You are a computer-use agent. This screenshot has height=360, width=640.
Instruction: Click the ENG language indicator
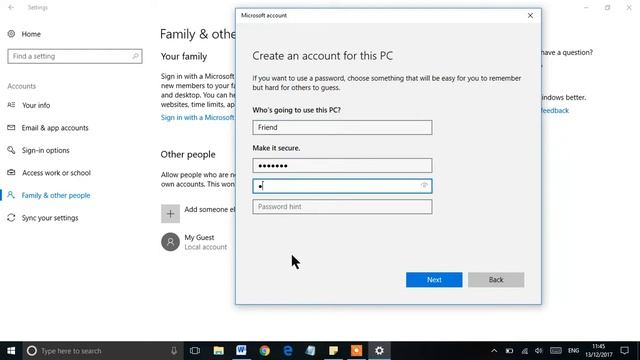573,351
